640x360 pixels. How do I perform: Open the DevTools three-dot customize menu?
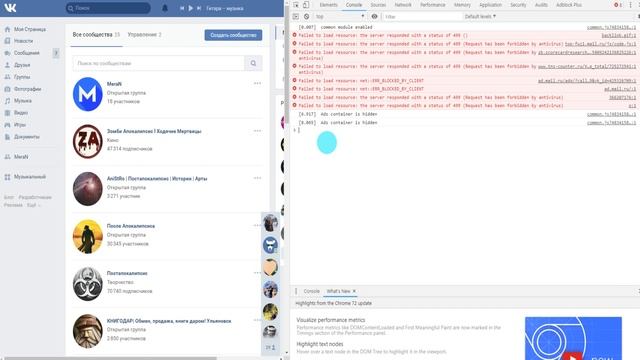pos(631,5)
